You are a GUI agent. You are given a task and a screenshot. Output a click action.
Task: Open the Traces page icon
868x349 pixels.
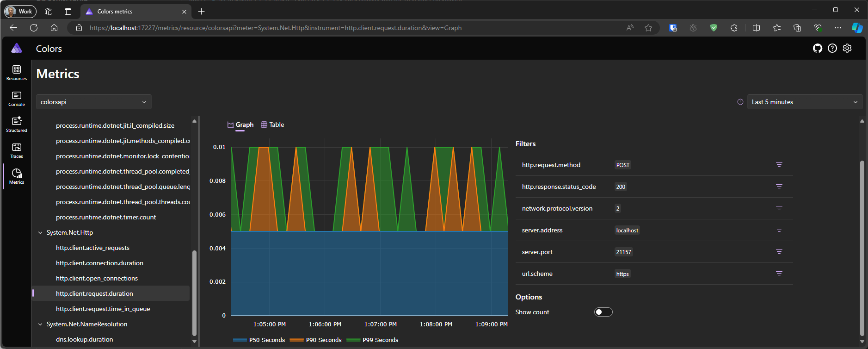tap(17, 150)
